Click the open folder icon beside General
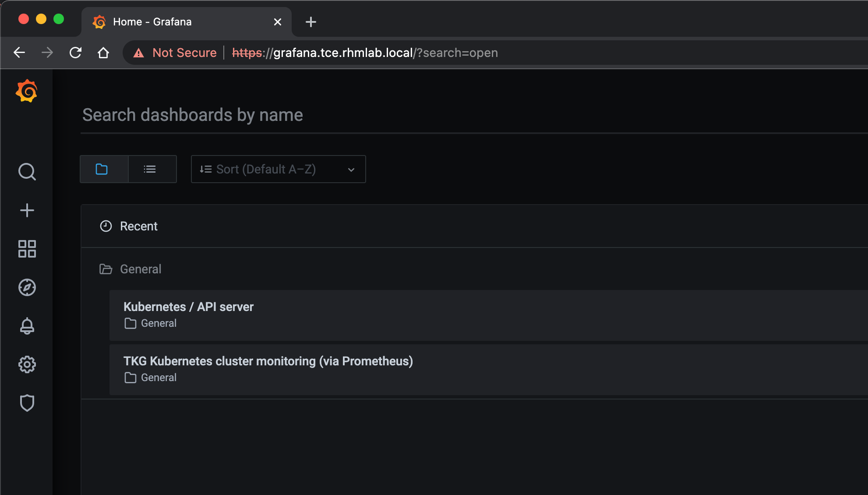 pos(106,269)
